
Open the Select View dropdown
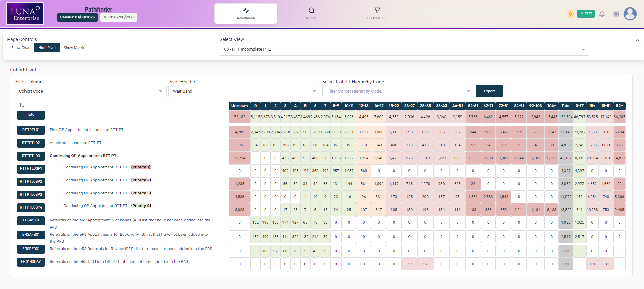[x=404, y=49]
